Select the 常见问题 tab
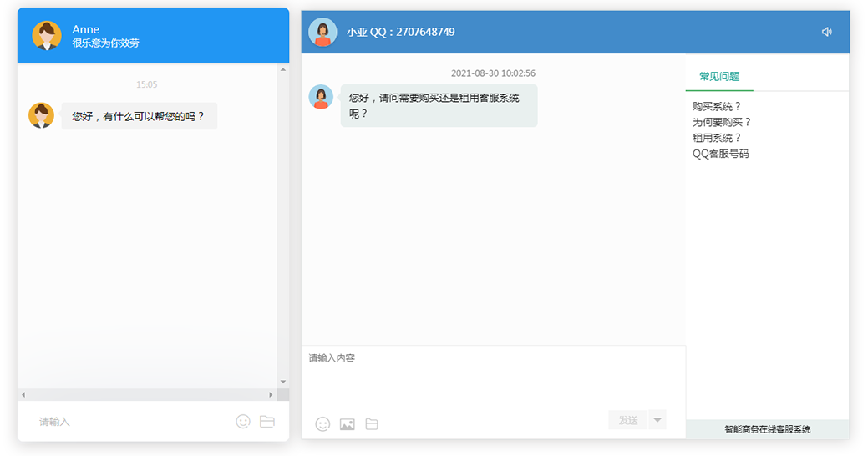The width and height of the screenshot is (868, 456). (x=719, y=76)
